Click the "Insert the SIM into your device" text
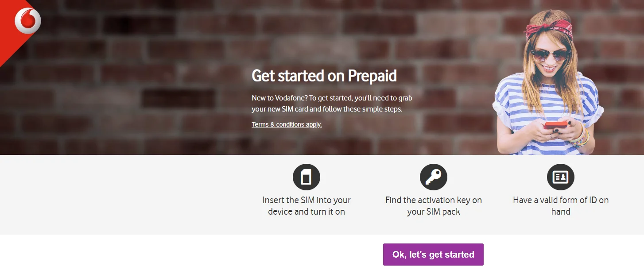 pos(306,206)
